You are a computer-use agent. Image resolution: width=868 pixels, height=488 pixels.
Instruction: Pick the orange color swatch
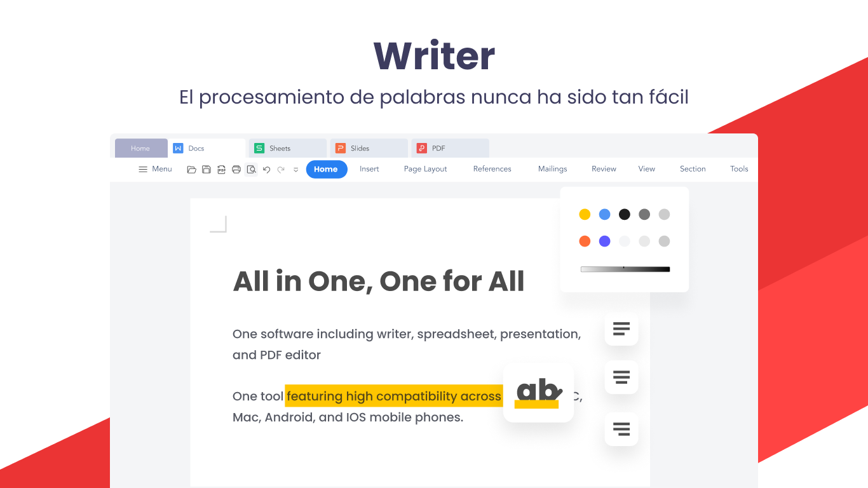pos(585,241)
